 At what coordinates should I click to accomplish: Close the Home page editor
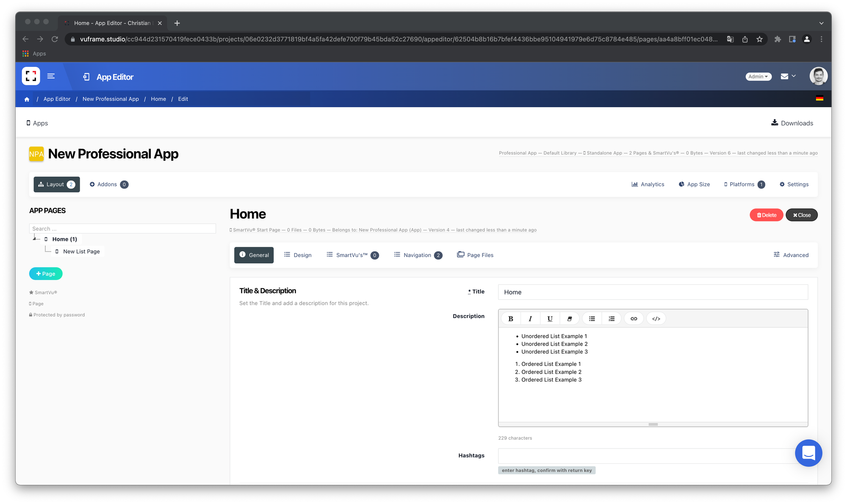pyautogui.click(x=802, y=215)
